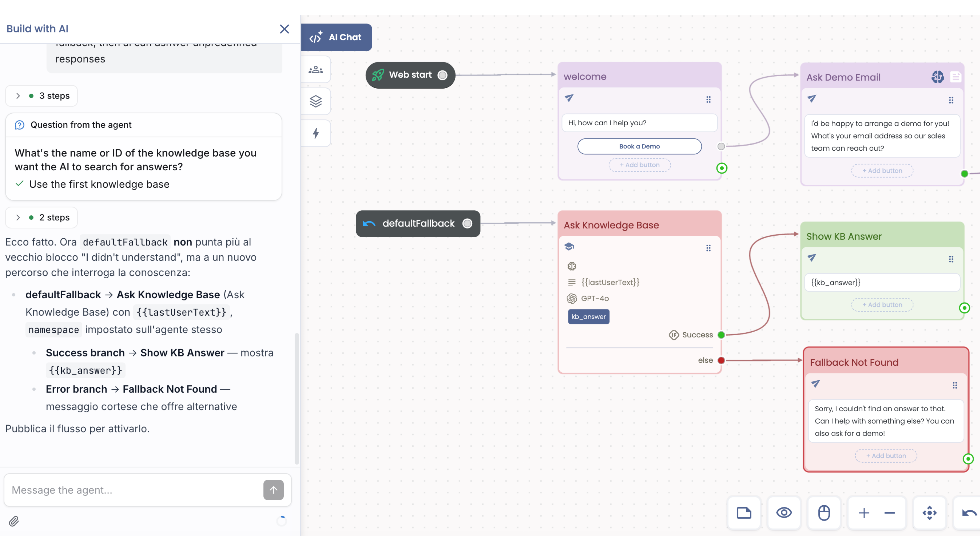980x551 pixels.
Task: Add a button in Fallback Not Found block
Action: coord(886,456)
